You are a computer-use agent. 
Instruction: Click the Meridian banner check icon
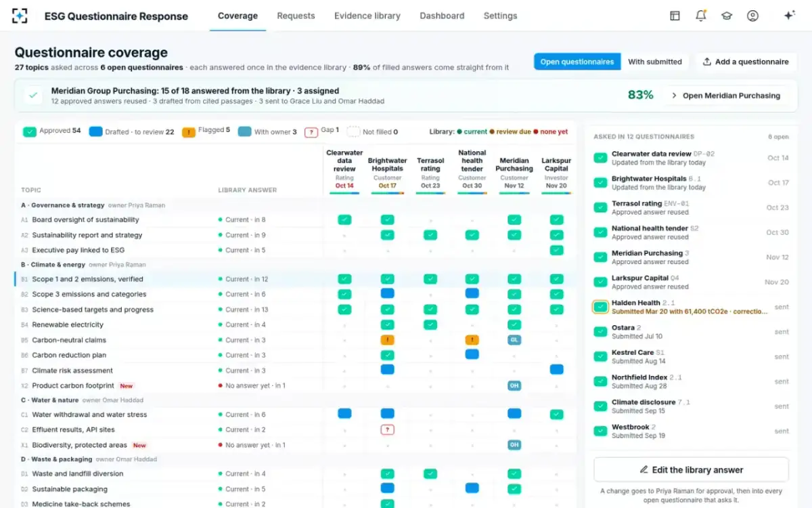point(33,96)
